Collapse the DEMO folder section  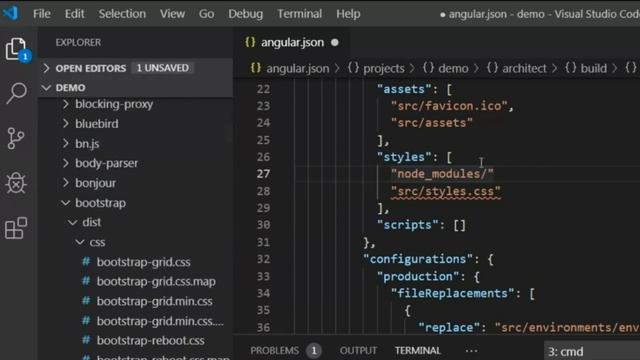[x=46, y=87]
